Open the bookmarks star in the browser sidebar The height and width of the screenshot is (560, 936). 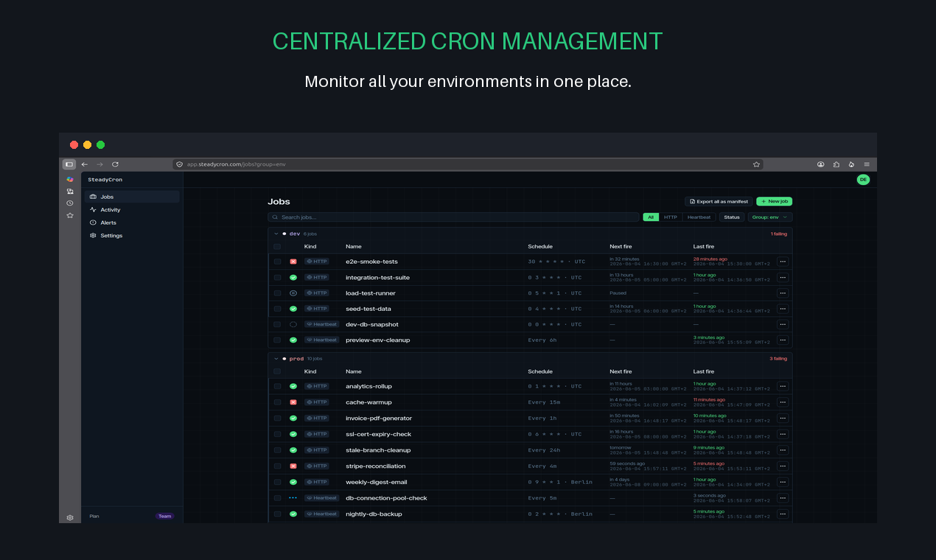[70, 215]
